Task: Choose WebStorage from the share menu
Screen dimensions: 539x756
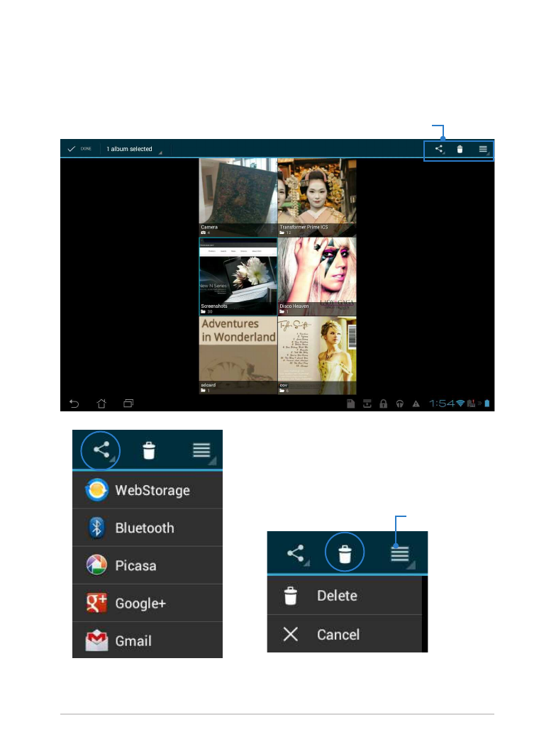Action: coord(148,490)
